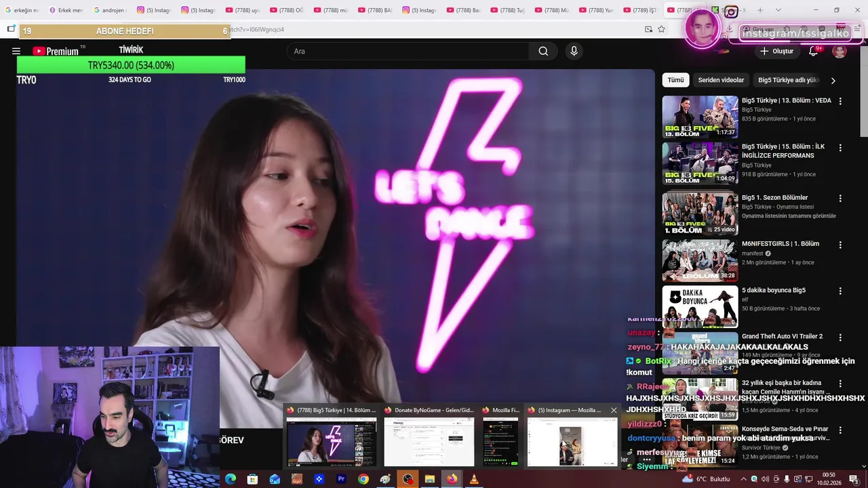Screen dimensions: 868x488
Task: Select the Seriden videolar chip
Action: coord(721,80)
